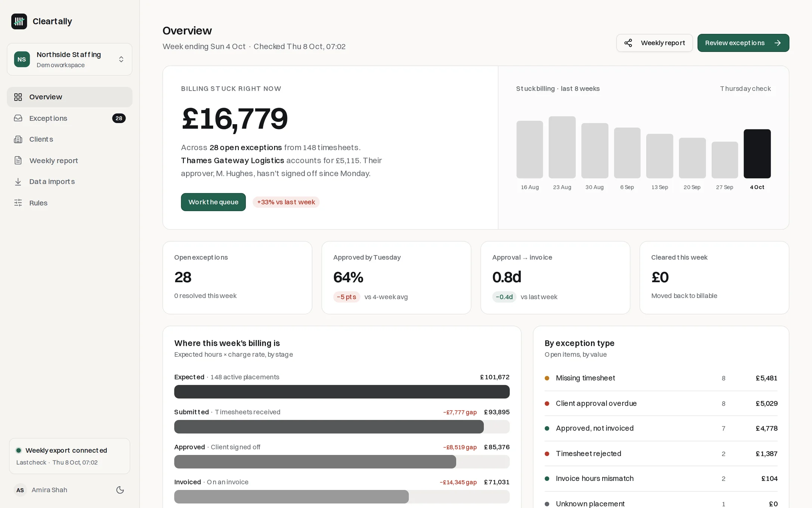Open the Clients section
Screen dimensions: 812x508
pyautogui.click(x=70, y=139)
